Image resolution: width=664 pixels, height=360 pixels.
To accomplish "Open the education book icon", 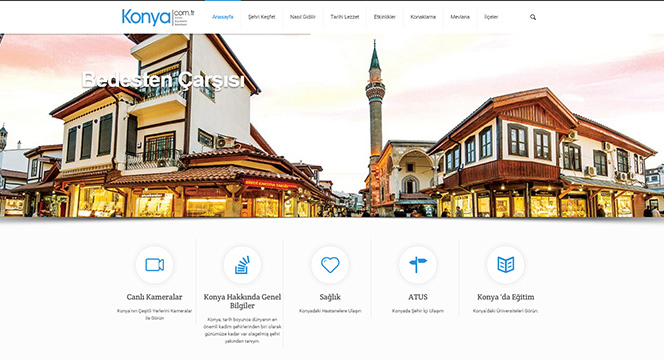I will click(506, 265).
